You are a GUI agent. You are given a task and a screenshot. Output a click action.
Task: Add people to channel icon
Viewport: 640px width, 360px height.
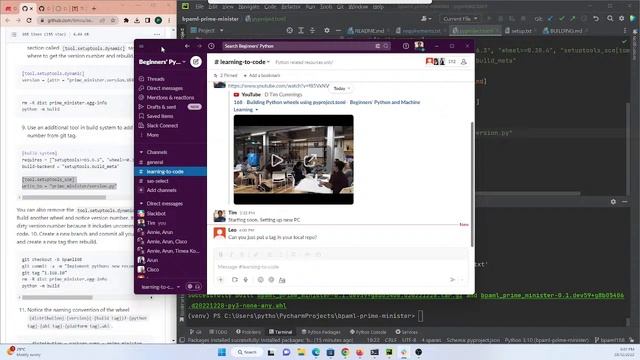464,62
